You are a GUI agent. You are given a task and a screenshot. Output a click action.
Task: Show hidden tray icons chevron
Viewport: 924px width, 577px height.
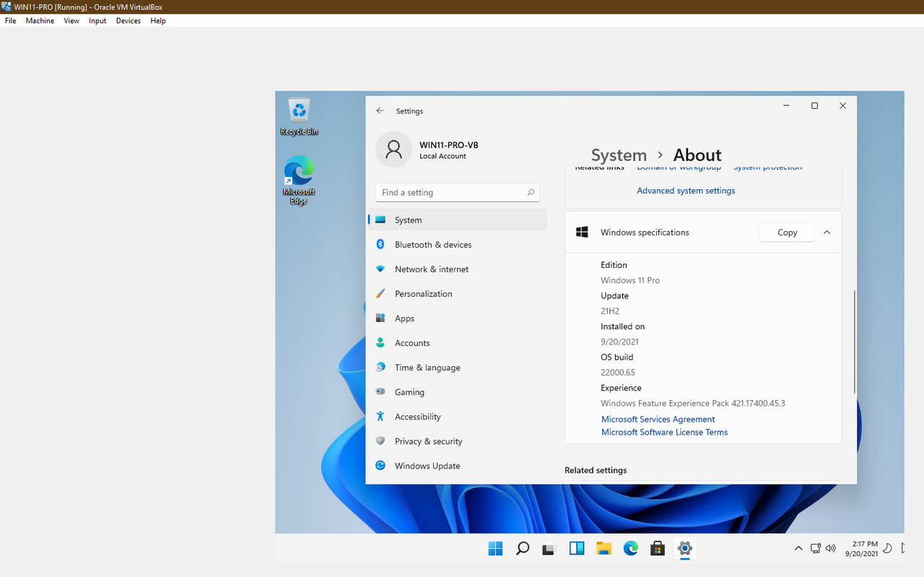[x=798, y=548]
